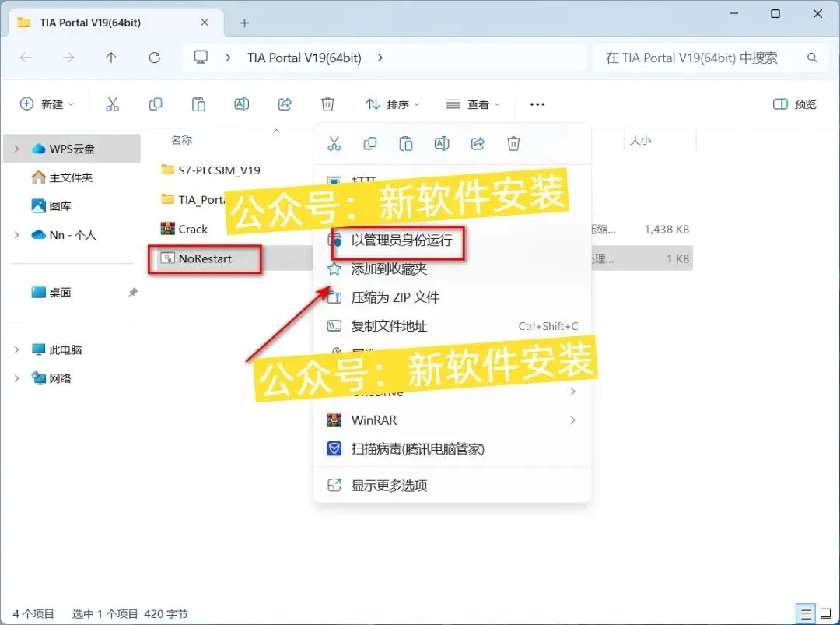Open the three-dot more options menu
This screenshot has height=625, width=840.
537,104
